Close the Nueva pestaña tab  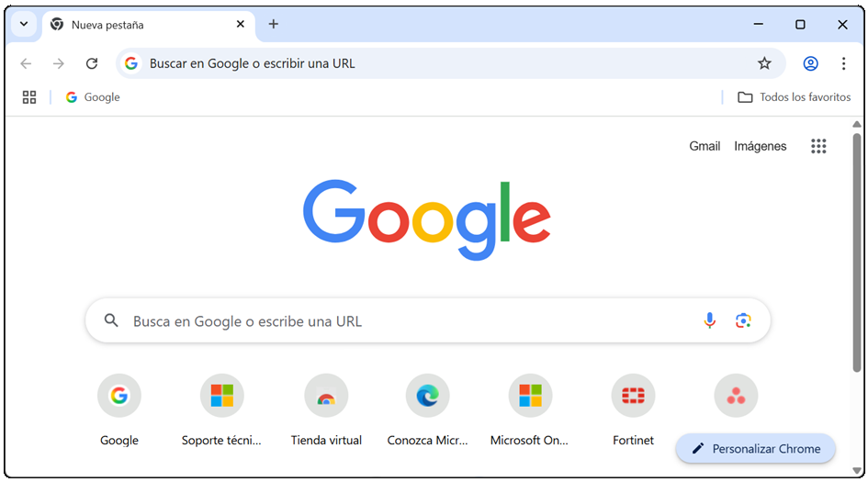coord(241,25)
